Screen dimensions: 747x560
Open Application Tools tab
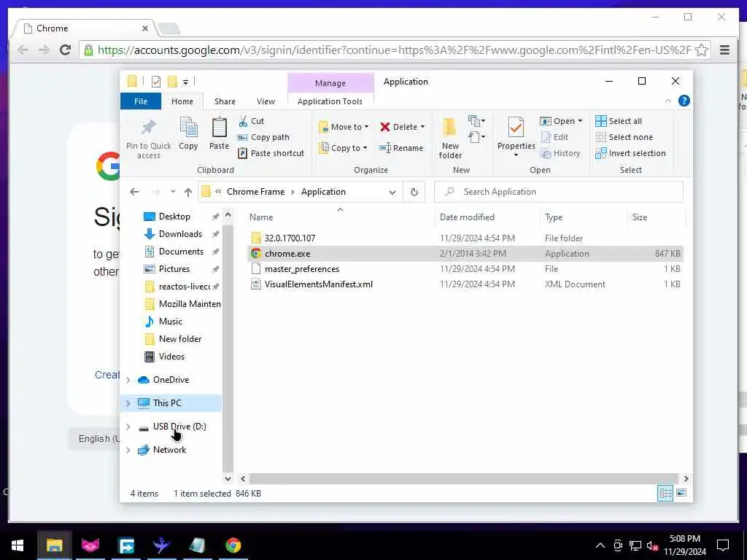[330, 101]
